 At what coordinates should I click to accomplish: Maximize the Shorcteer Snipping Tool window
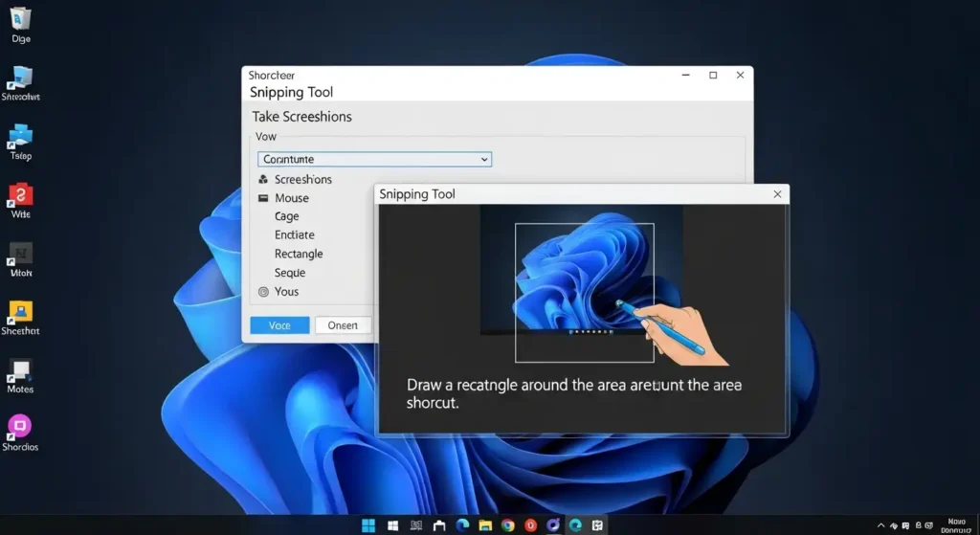pos(713,75)
